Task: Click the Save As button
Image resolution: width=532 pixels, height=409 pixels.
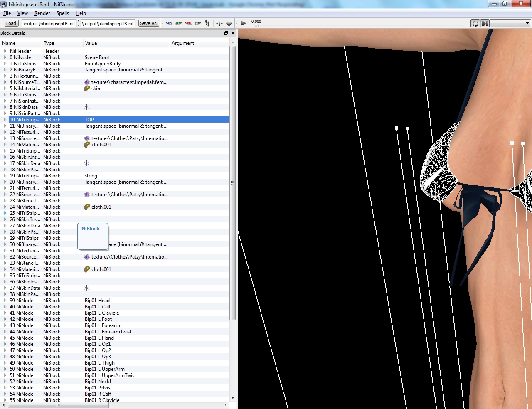Action: [x=148, y=23]
